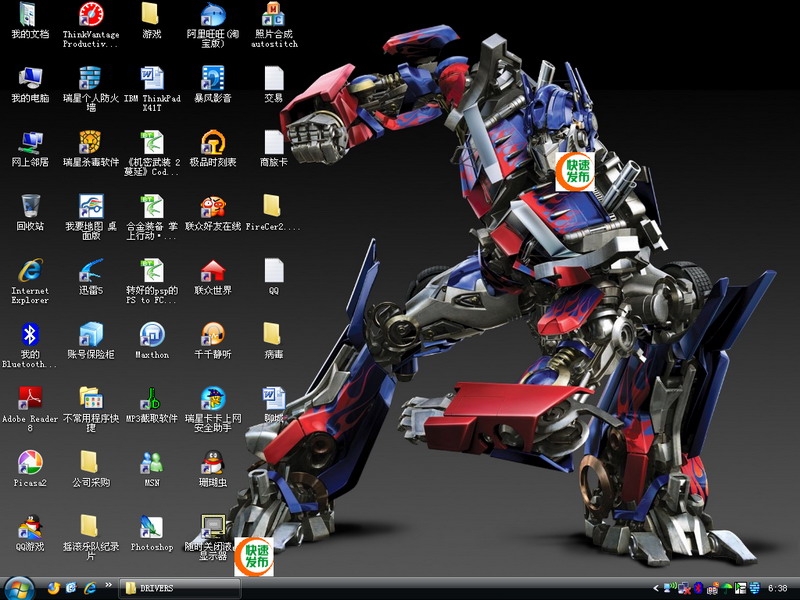Launch Internet Explorer from quick launch
800x600 pixels.
[90, 588]
